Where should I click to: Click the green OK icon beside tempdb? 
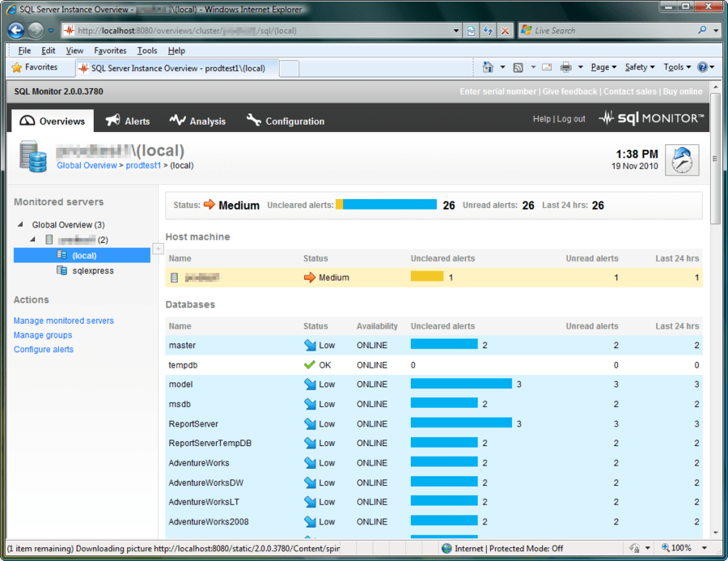(308, 364)
